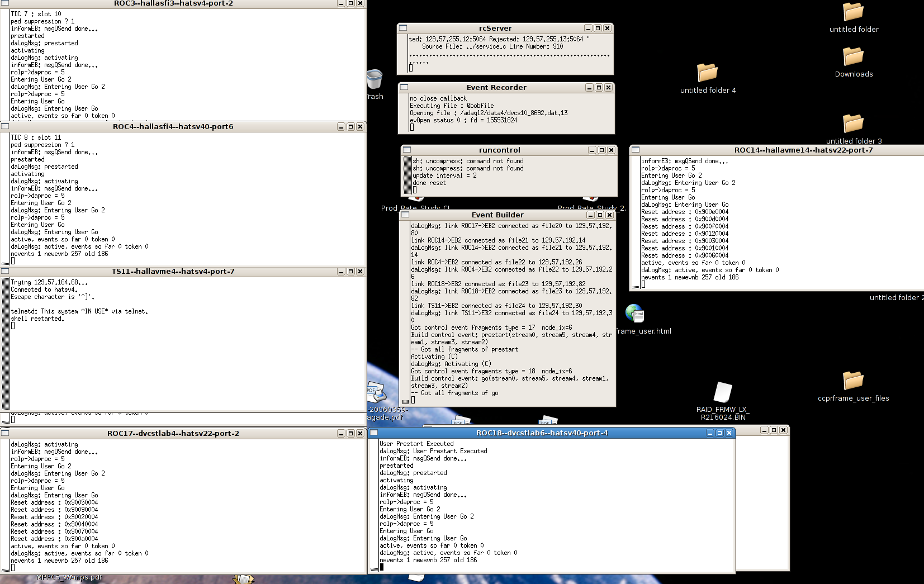Viewport: 924px width, 584px height.
Task: Open the ccprframe_user_files folder icon
Action: (853, 381)
